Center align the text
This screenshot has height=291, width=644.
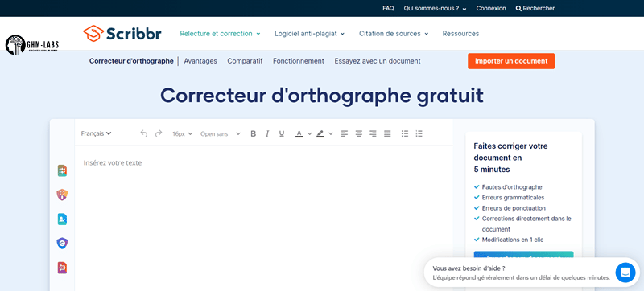point(358,133)
